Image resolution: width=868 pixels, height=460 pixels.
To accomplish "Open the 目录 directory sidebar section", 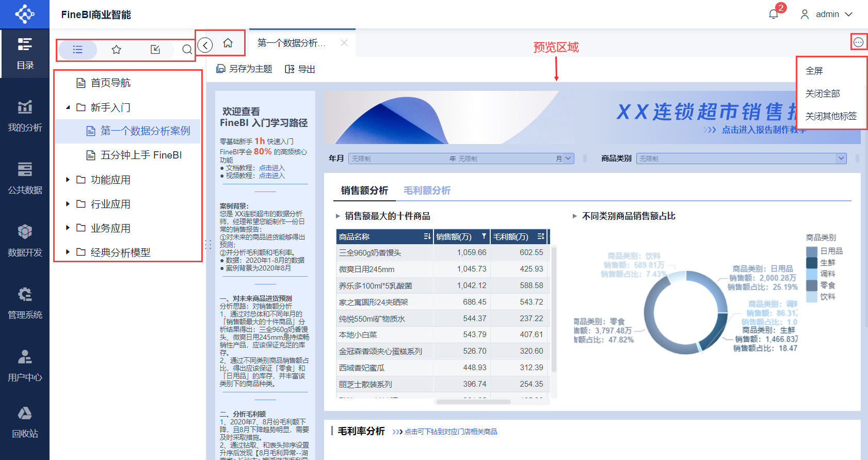I will (x=25, y=54).
